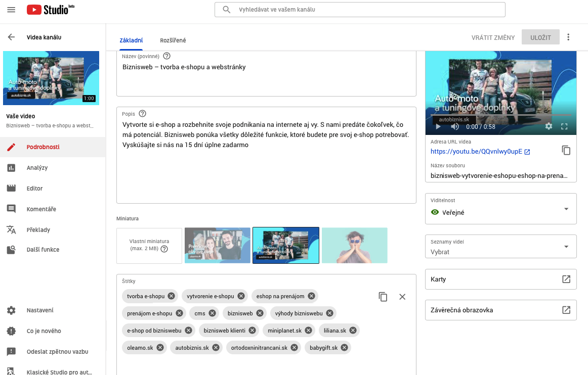Play the video in the preview player
The image size is (588, 375).
point(438,127)
